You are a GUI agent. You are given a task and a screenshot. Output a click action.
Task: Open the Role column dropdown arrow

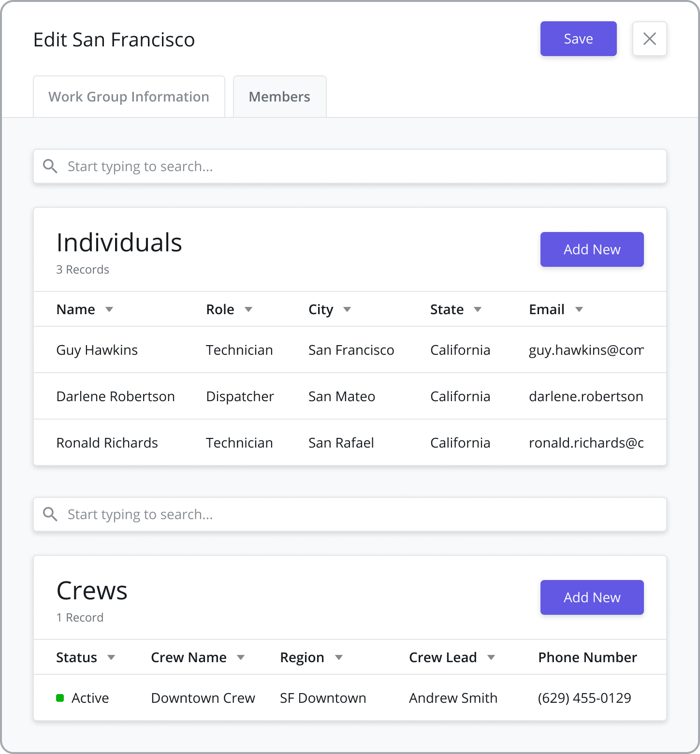pyautogui.click(x=248, y=309)
